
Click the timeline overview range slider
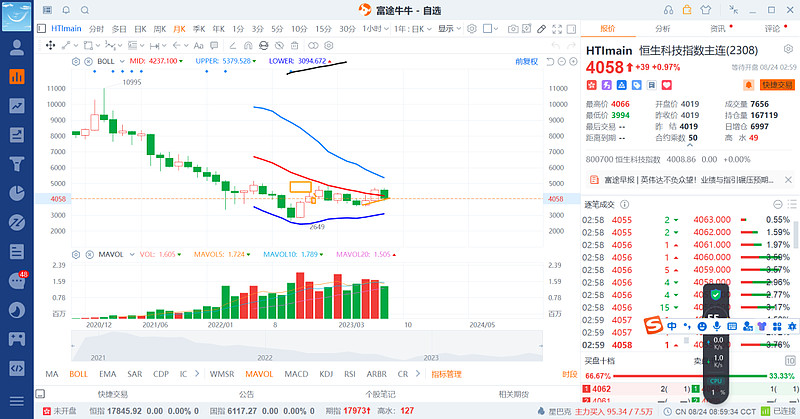pyautogui.click(x=307, y=346)
